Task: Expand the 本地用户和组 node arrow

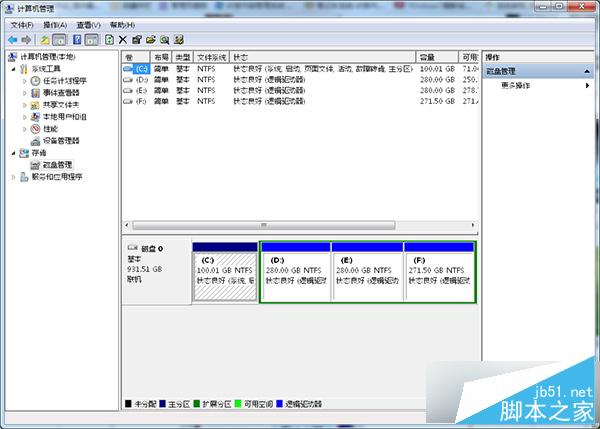Action: pos(24,117)
